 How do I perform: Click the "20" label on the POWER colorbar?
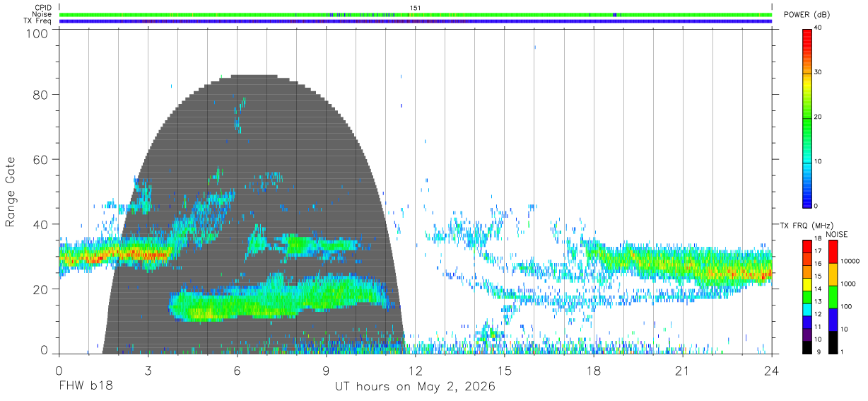pos(819,117)
